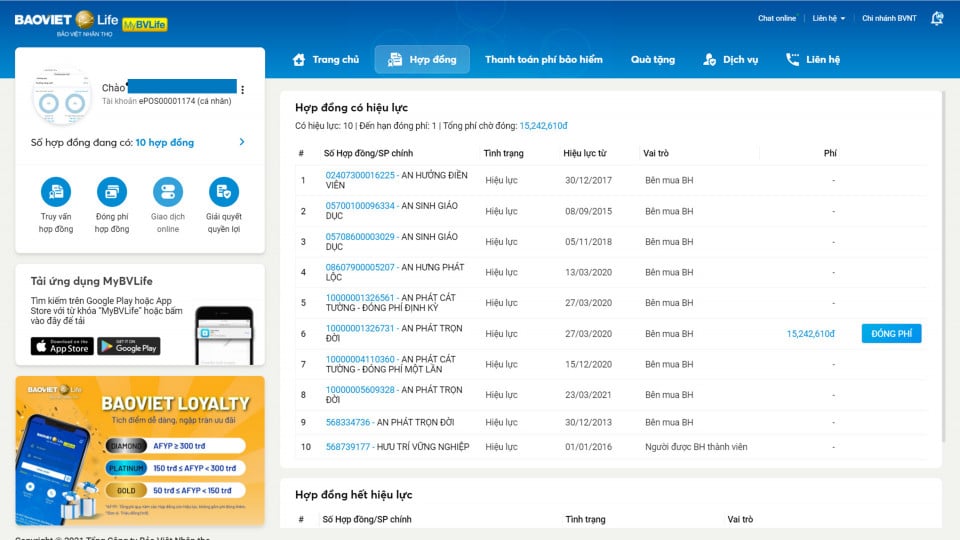Download from the Google Play badge
The image size is (960, 540).
(x=129, y=347)
